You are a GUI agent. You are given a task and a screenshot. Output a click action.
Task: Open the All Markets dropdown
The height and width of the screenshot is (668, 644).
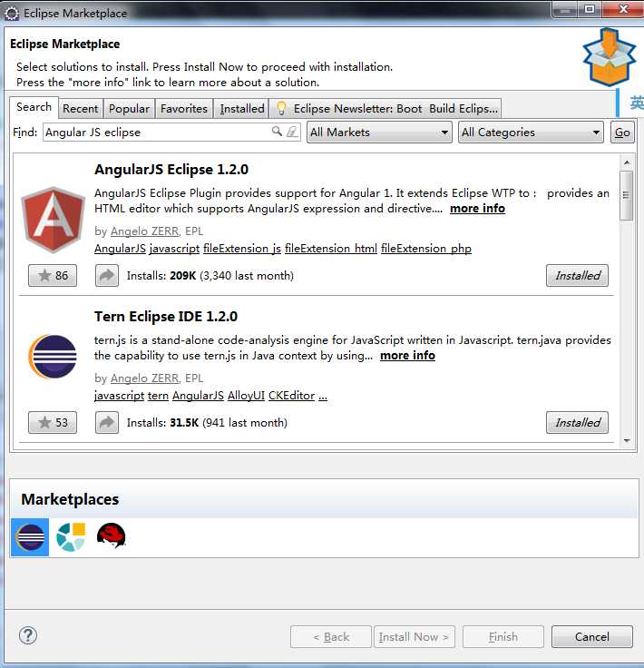tap(379, 133)
